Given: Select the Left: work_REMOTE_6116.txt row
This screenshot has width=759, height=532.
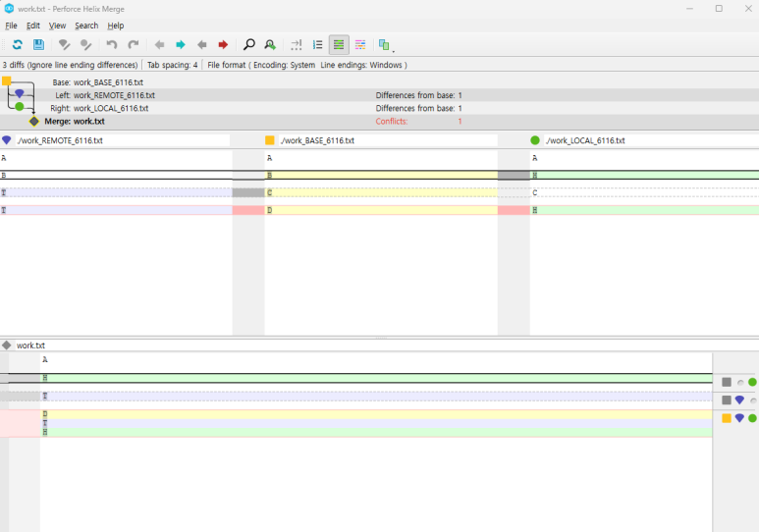Looking at the screenshot, I should 379,95.
